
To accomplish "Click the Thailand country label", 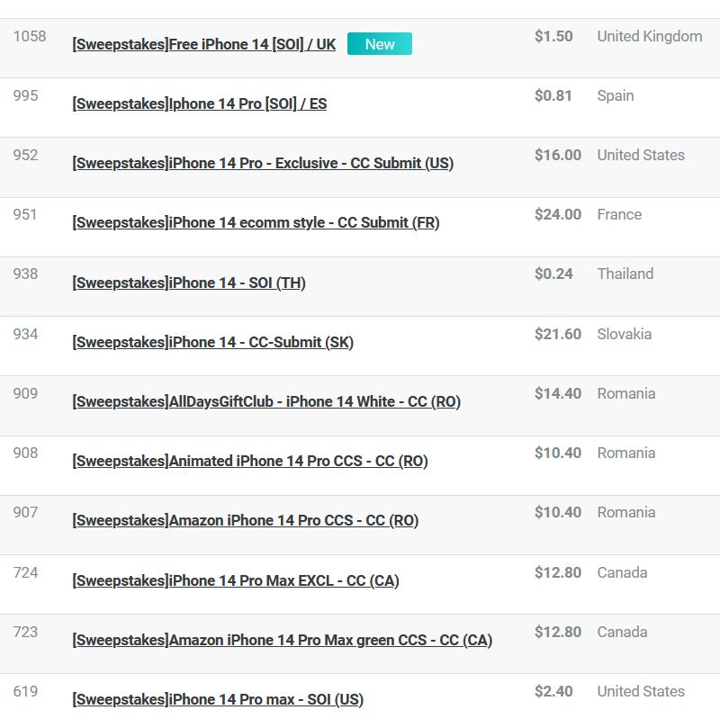I will point(625,274).
